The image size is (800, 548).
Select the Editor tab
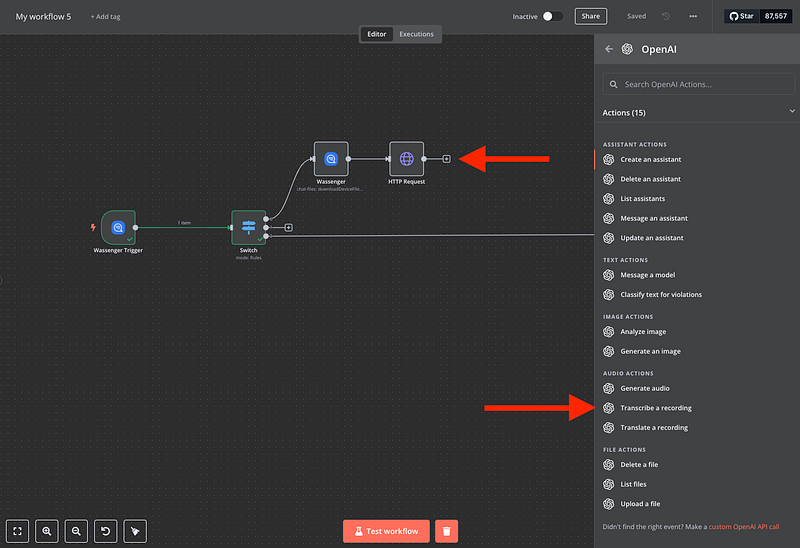click(378, 34)
